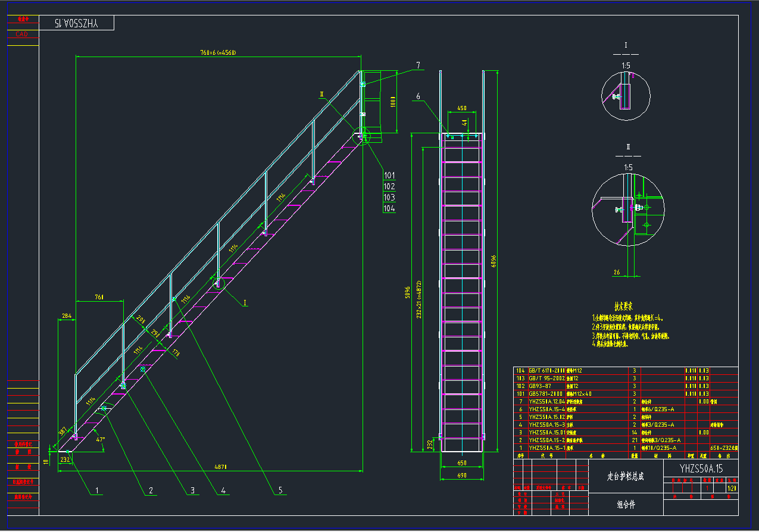Click the "YHZS50A.15-4" code in row 6
Viewport: 759px width, 532px height.
546,409
